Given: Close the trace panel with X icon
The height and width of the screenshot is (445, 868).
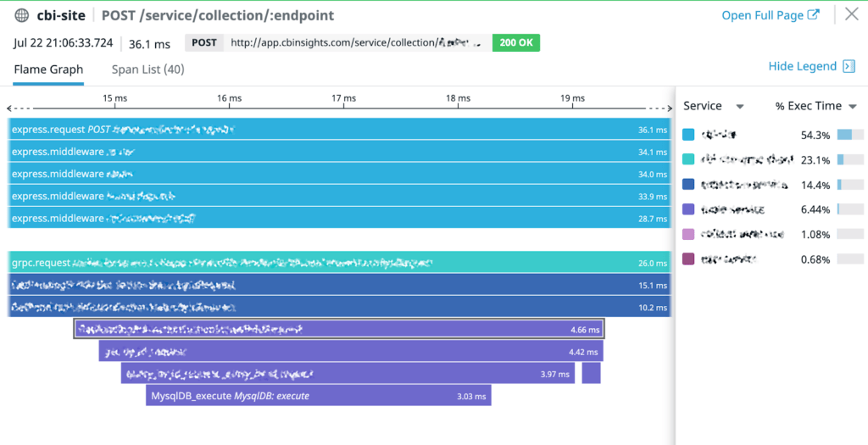Looking at the screenshot, I should (851, 14).
